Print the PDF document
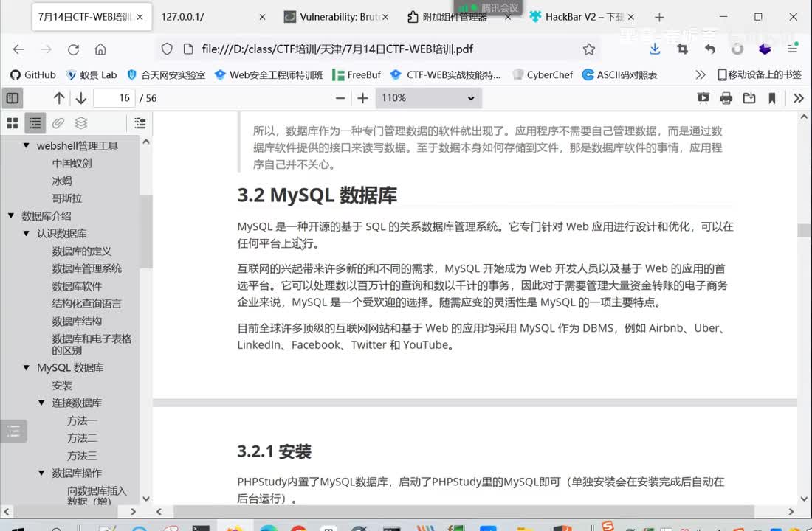This screenshot has width=812, height=531. click(x=726, y=98)
